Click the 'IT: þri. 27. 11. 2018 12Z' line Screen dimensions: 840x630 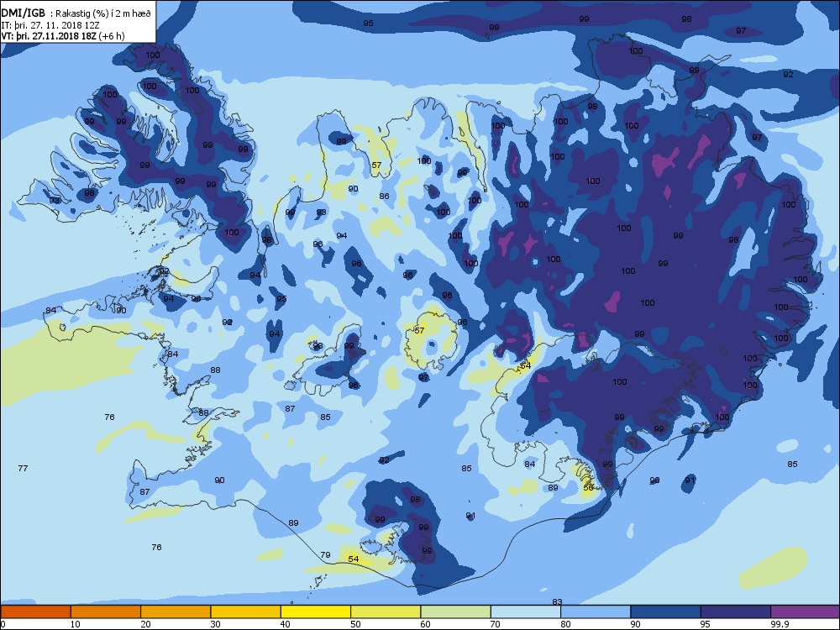(x=50, y=25)
